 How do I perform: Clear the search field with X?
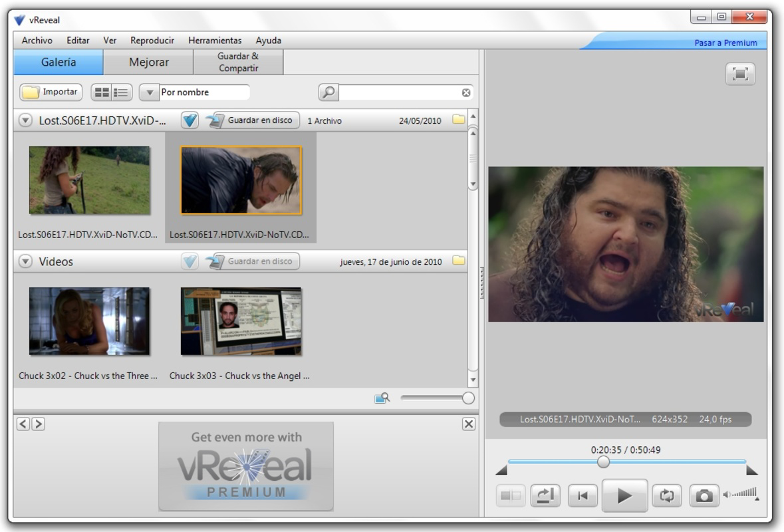pyautogui.click(x=466, y=92)
